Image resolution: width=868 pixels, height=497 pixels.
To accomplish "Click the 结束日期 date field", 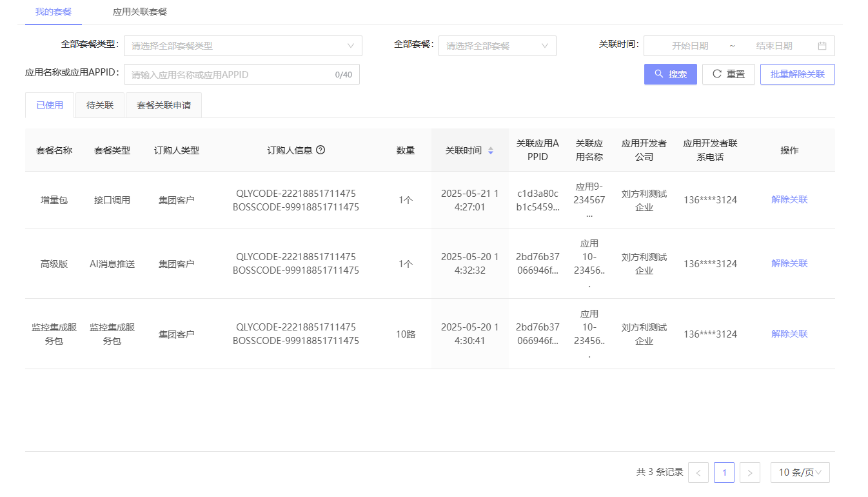I will [x=774, y=46].
